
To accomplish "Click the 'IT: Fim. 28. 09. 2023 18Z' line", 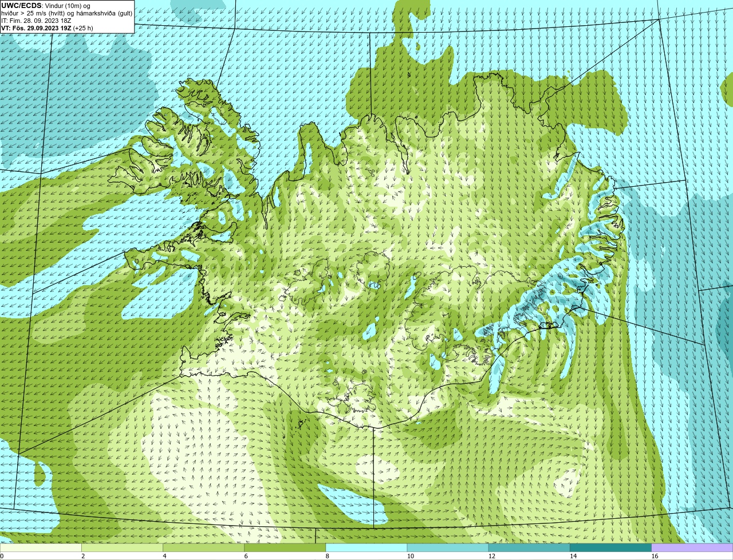I will tap(36, 21).
